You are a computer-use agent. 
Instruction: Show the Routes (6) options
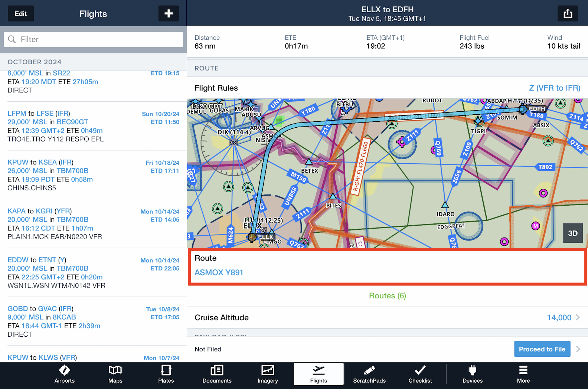point(387,296)
